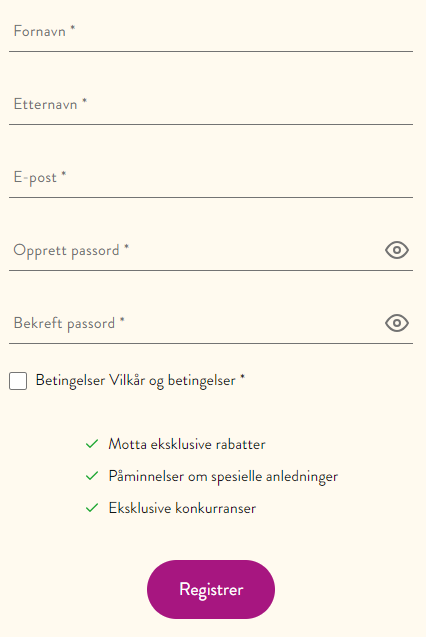Click the green checkmark beside Eksklusive konkurranser
The image size is (426, 637).
pyautogui.click(x=92, y=507)
